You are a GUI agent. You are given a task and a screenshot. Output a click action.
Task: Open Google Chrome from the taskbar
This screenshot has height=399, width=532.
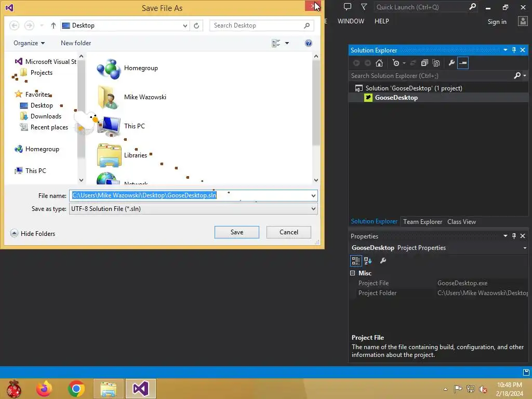(x=76, y=389)
